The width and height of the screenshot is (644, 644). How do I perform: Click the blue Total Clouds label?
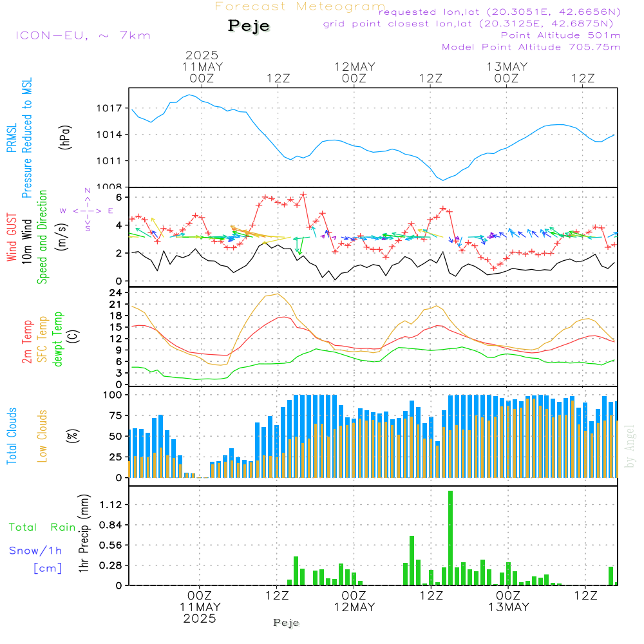click(x=12, y=436)
